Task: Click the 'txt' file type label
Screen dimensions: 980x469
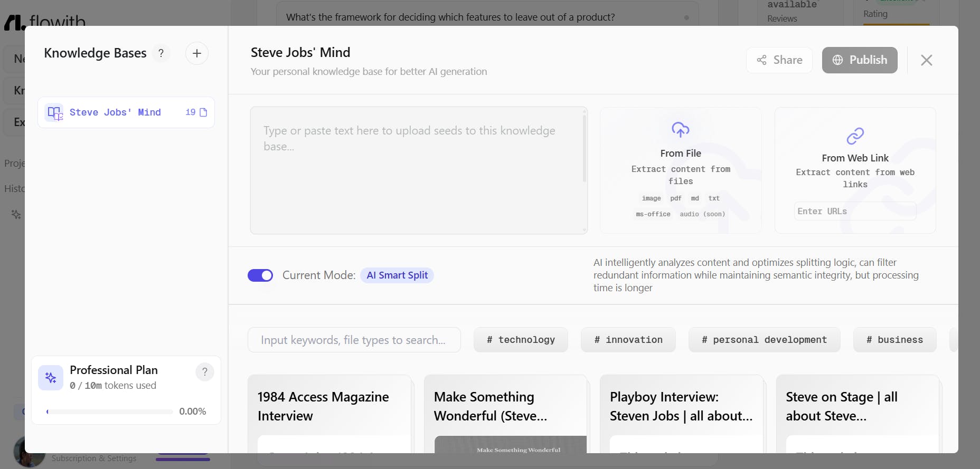Action: (x=714, y=198)
